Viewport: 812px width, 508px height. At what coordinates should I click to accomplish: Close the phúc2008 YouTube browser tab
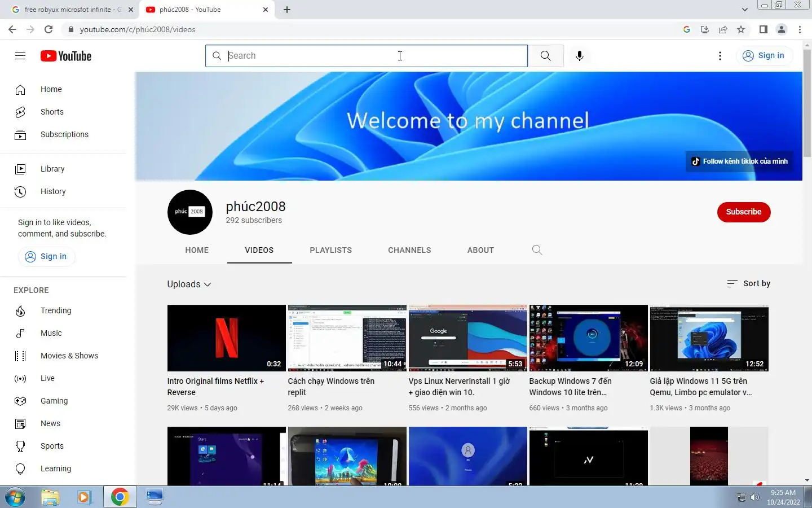coord(266,10)
